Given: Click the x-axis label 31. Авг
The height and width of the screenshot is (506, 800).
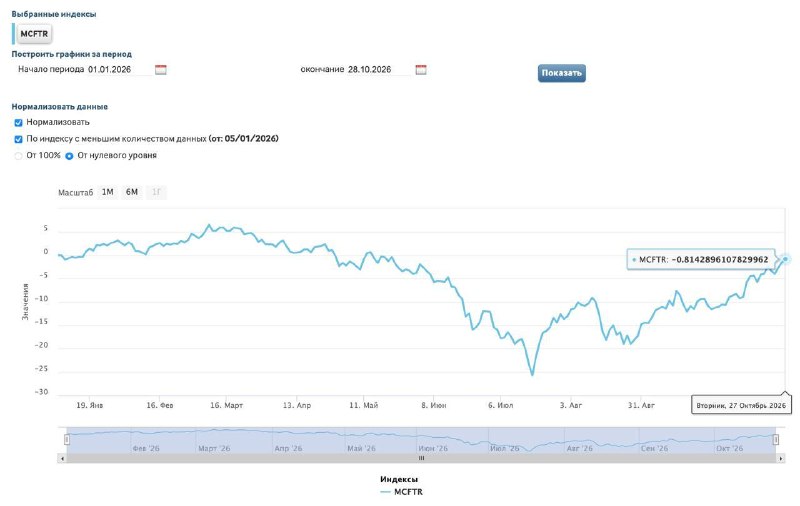Looking at the screenshot, I should pos(641,405).
